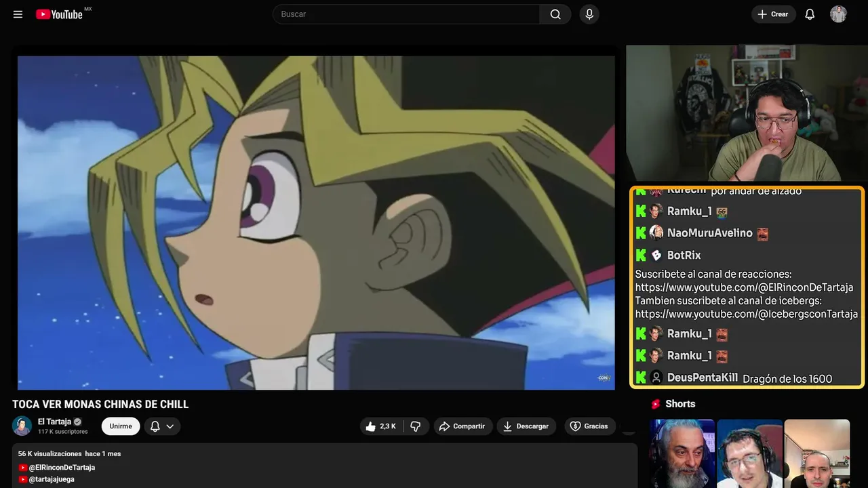Open the @ElRinconDeTartaja channel link
This screenshot has width=868, height=488.
coord(62,468)
